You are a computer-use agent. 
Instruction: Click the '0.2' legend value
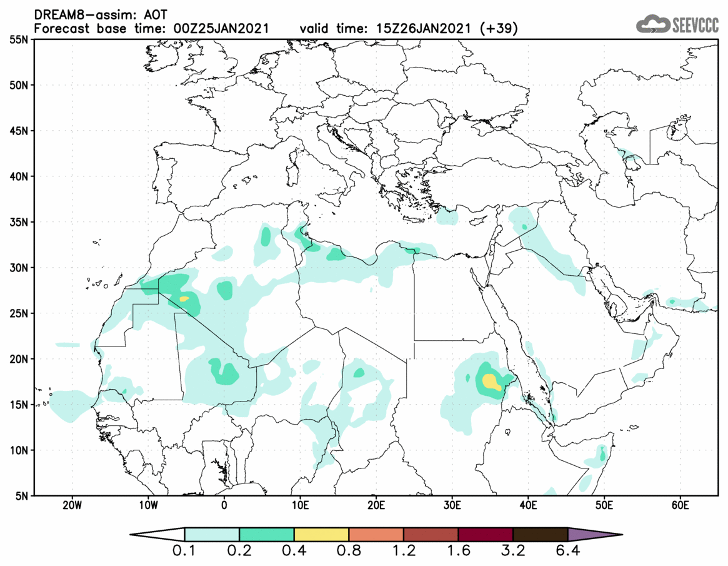[x=239, y=552]
